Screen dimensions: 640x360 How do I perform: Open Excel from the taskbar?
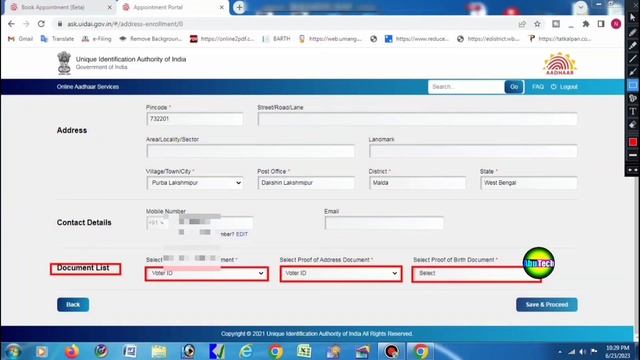click(x=304, y=351)
